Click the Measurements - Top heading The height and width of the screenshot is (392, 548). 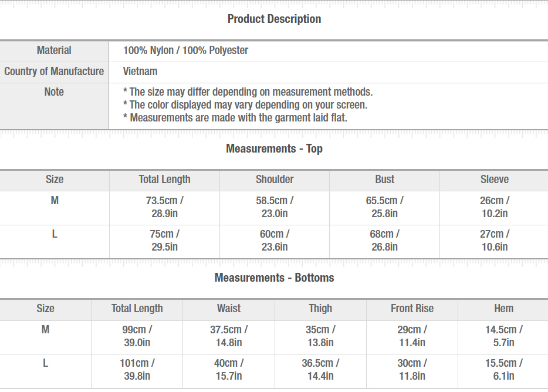coord(274,148)
